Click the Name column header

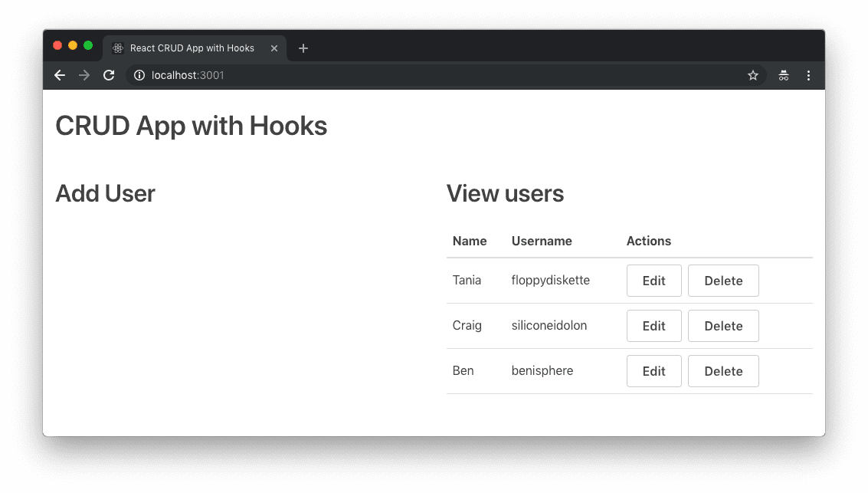coord(470,241)
